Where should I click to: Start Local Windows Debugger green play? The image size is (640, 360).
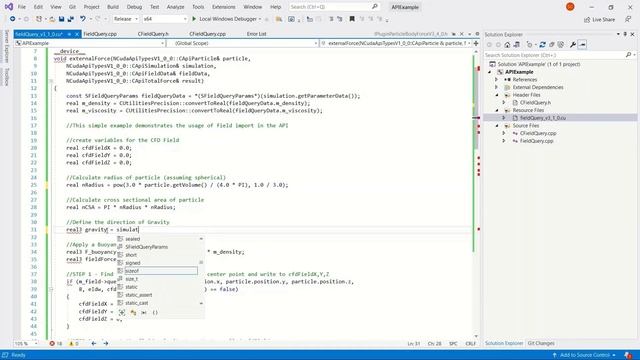(194, 19)
